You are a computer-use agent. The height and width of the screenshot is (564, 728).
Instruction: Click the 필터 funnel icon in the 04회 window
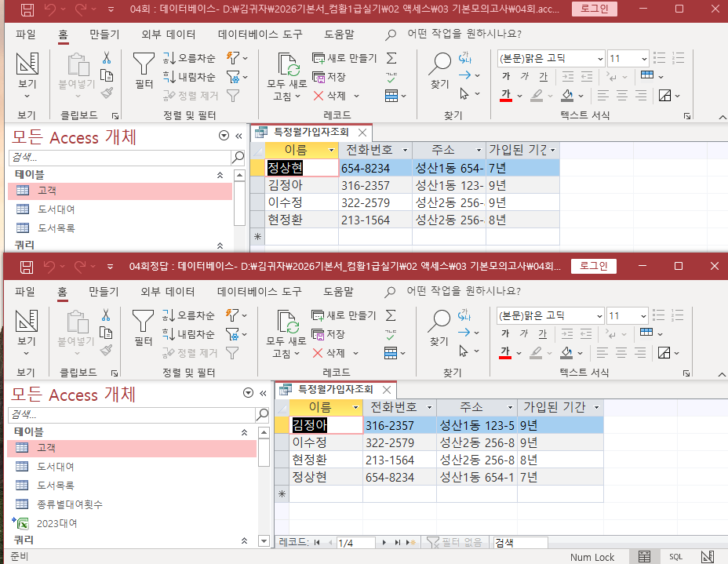point(144,64)
